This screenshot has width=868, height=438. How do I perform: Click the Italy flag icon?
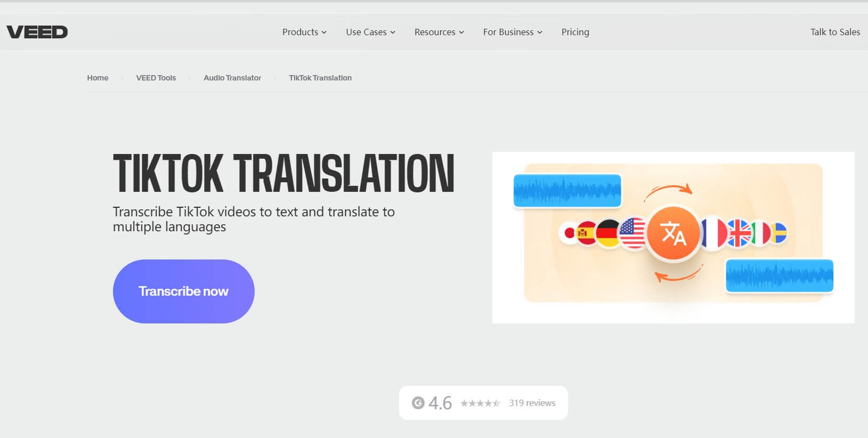(x=761, y=233)
